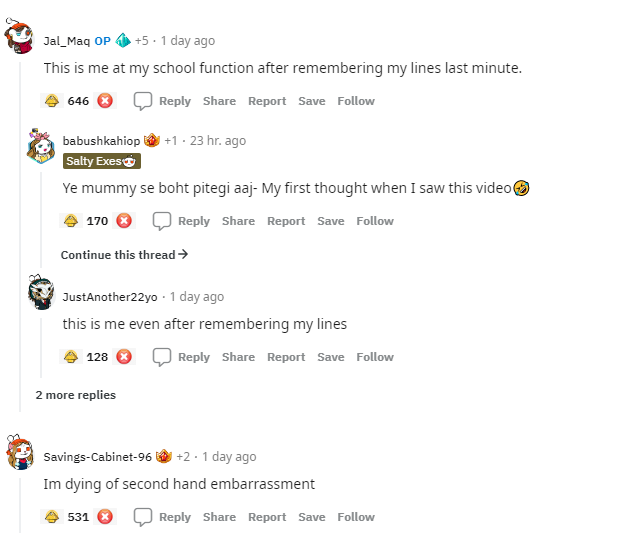Expand 2 more replies
The image size is (618, 533).
(x=75, y=395)
